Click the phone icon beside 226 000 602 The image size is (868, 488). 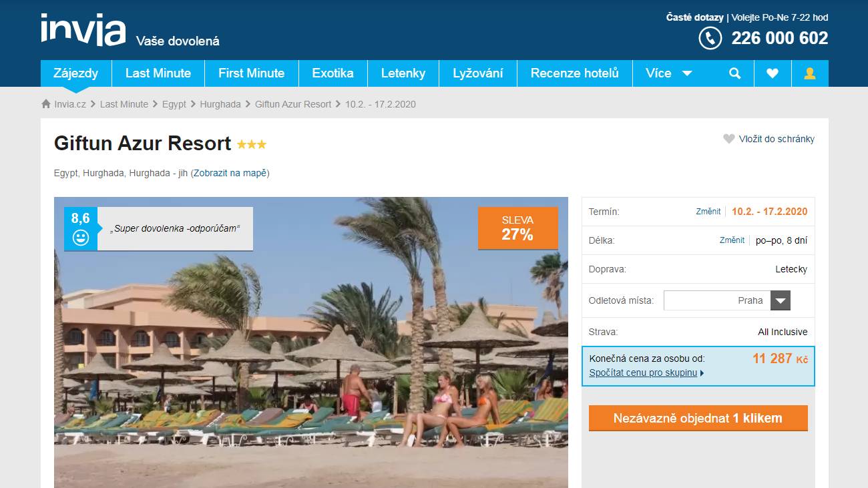(x=710, y=38)
